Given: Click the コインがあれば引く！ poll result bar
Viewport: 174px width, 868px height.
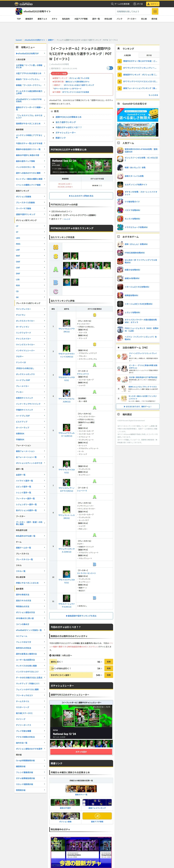Looking at the screenshot, I should pyautogui.click(x=76, y=669).
